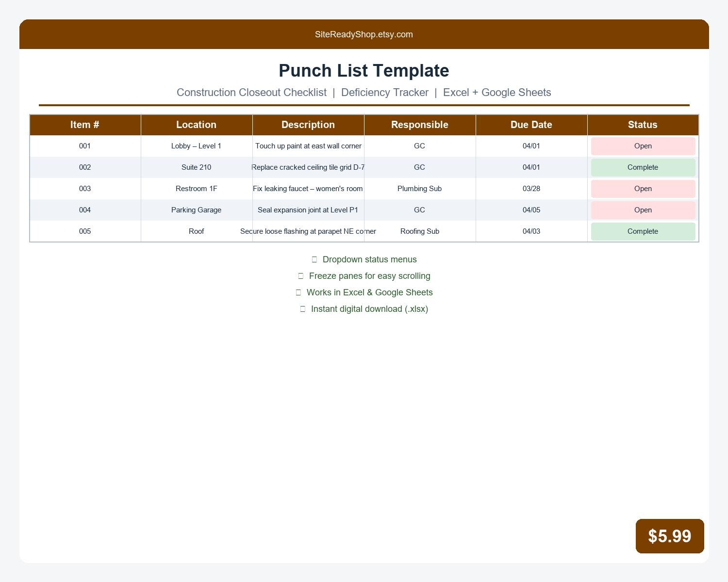Click the "Status" column header
Viewport: 728px width, 582px height.
pyautogui.click(x=643, y=125)
